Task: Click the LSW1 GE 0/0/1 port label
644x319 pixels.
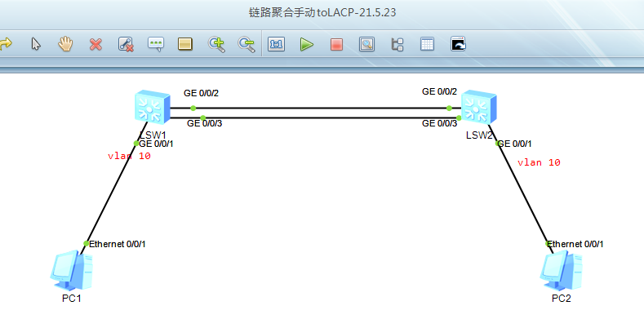Action: 157,144
